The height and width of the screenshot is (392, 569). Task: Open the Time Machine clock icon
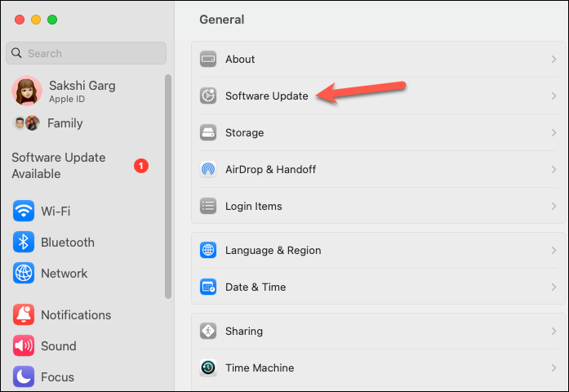point(208,367)
